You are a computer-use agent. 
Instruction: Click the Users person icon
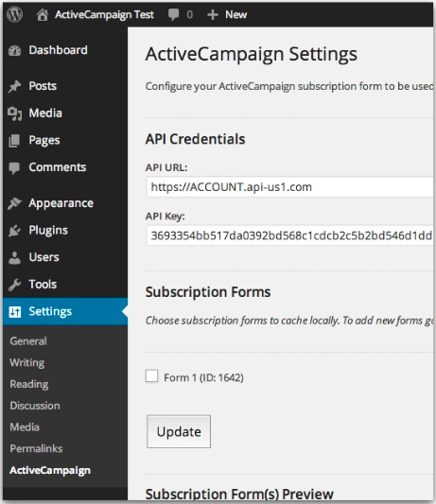tap(14, 257)
